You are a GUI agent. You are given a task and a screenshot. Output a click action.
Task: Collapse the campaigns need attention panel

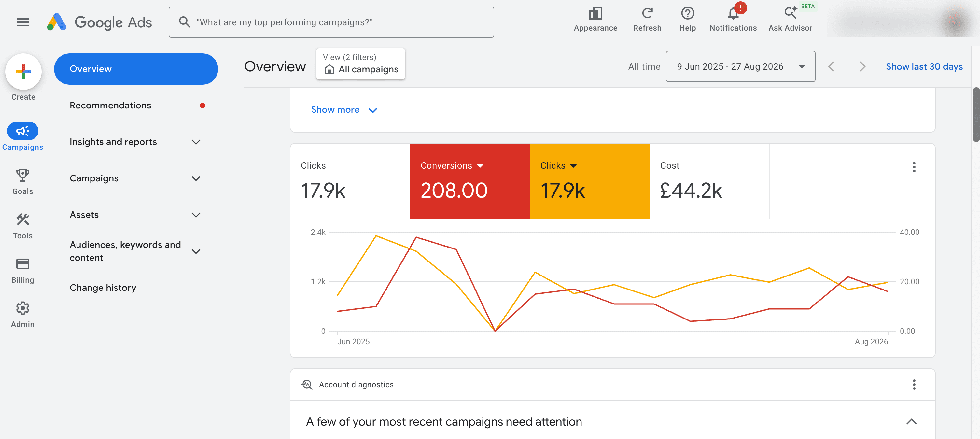pos(911,421)
